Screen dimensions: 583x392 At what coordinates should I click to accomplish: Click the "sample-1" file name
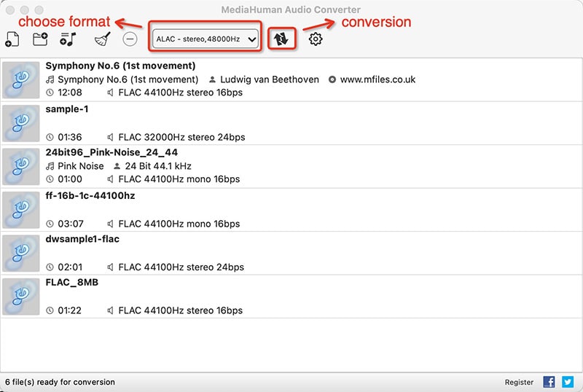(x=67, y=109)
